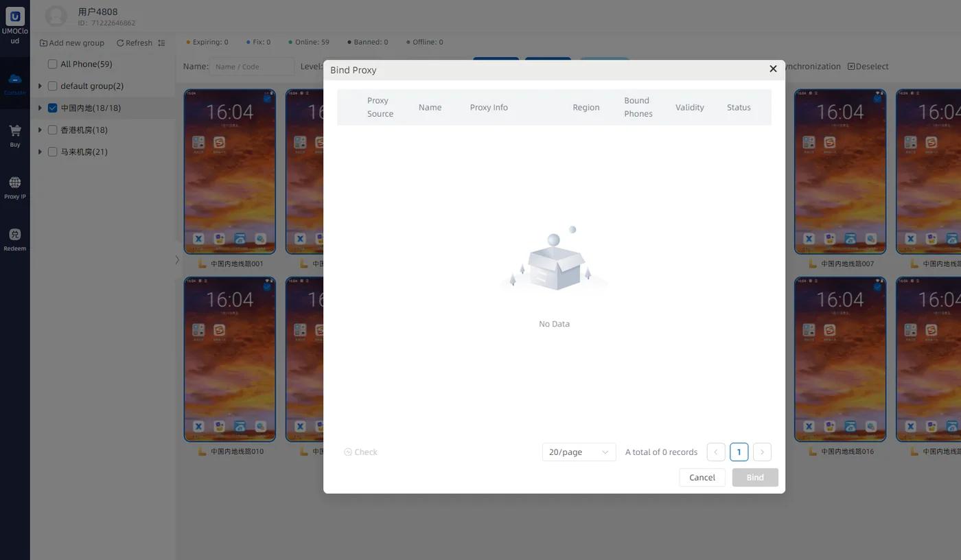
Task: Click the Status column header
Action: [739, 107]
